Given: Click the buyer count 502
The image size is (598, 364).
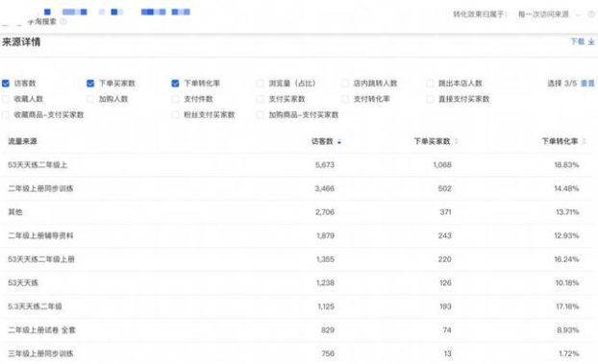Looking at the screenshot, I should point(445,188).
